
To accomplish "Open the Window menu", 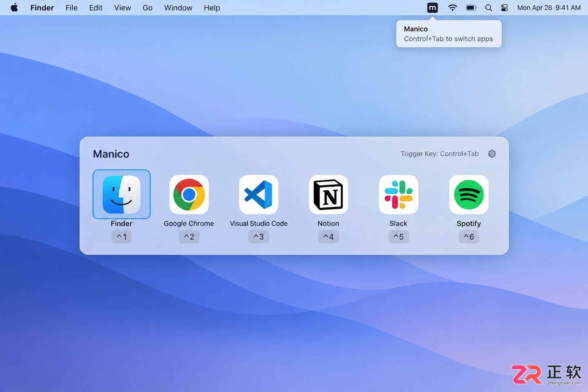I will click(178, 8).
